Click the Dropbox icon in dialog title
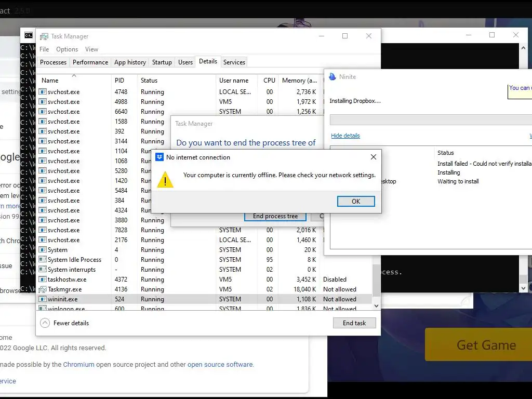This screenshot has width=532, height=399. click(x=159, y=157)
